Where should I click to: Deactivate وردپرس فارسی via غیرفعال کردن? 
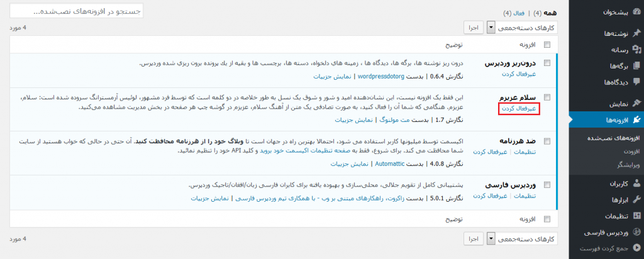[490, 196]
